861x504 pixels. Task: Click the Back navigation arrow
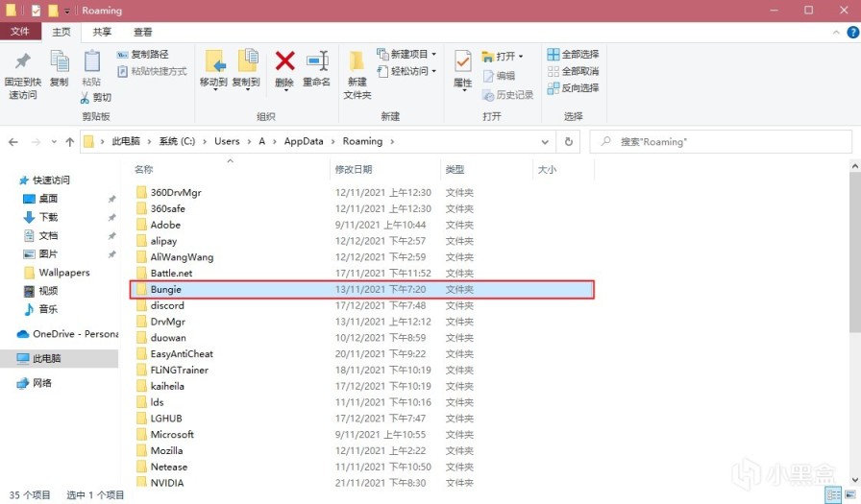click(13, 142)
